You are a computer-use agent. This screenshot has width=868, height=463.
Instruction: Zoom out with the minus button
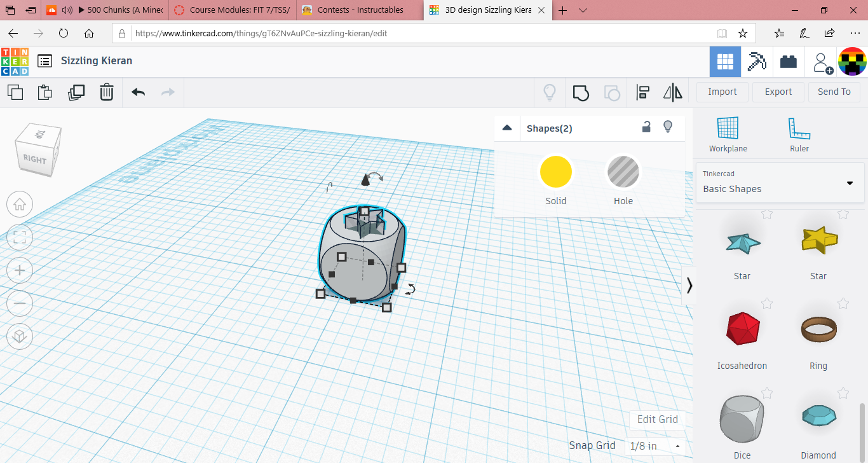[20, 304]
